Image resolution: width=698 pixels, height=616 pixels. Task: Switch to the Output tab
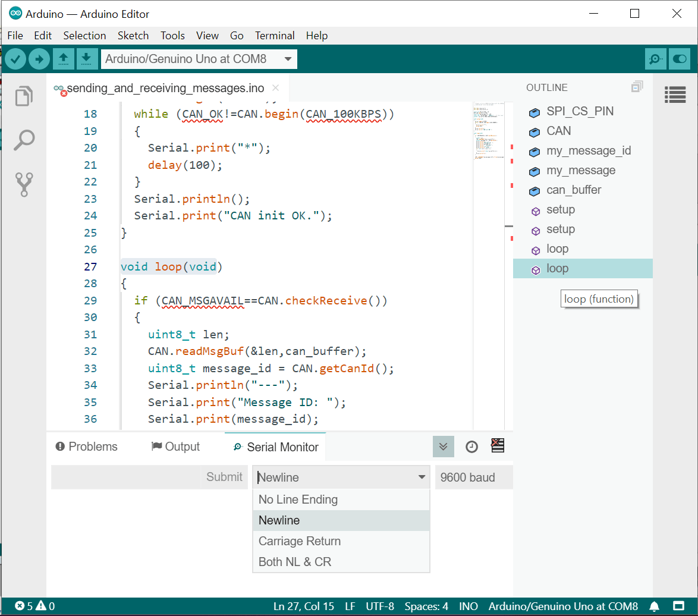176,447
